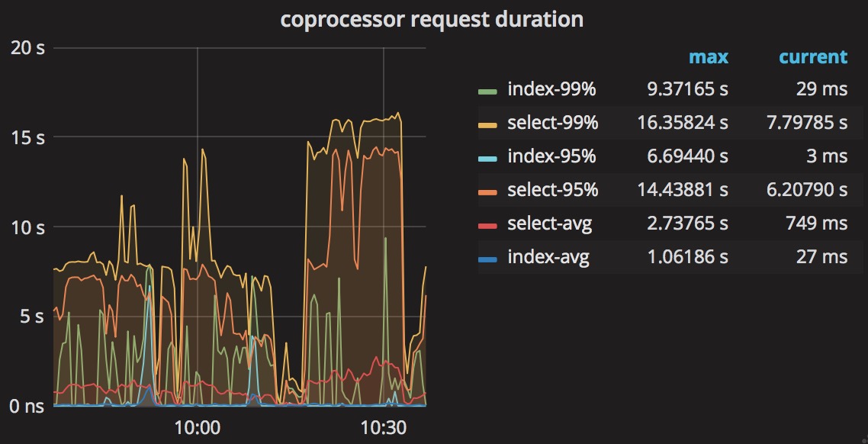
Task: Select the index-avg blue legend marker
Action: coord(486,257)
